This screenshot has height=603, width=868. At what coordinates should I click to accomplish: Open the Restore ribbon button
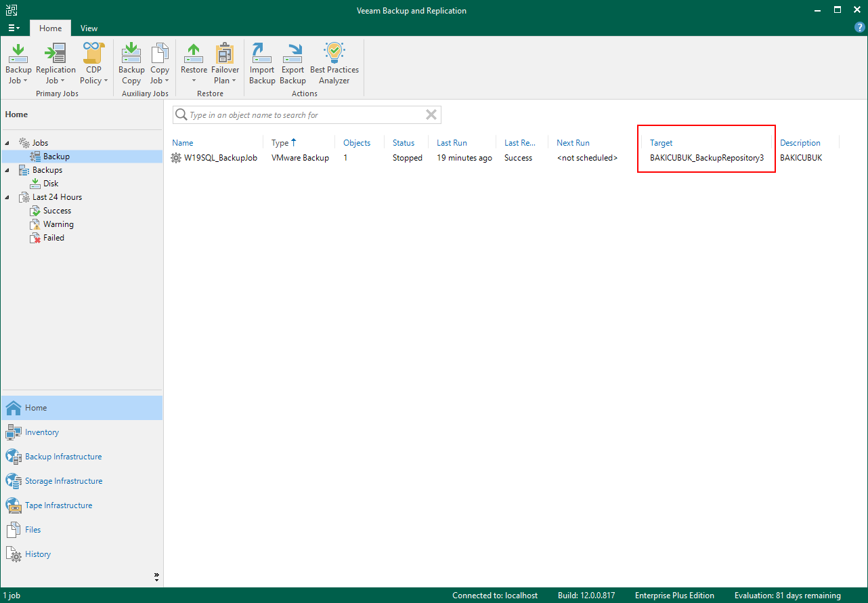[x=194, y=64]
